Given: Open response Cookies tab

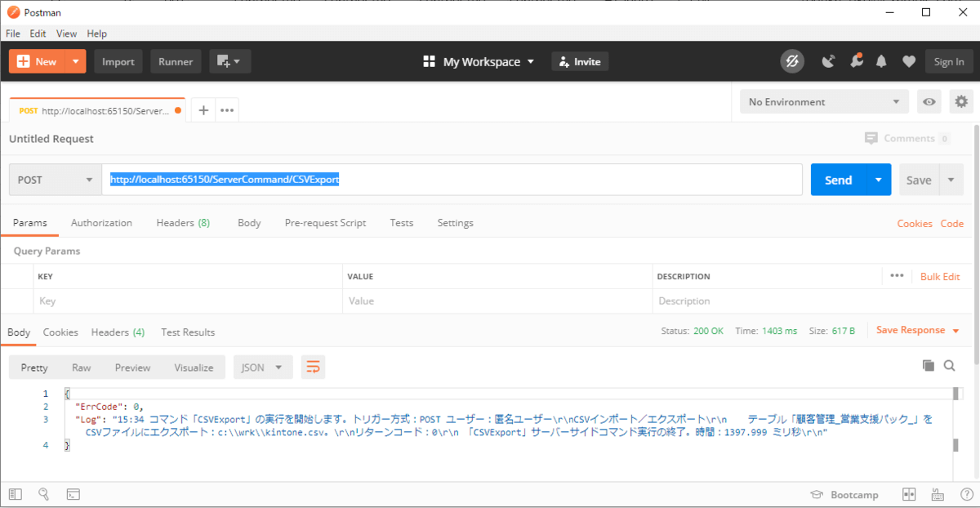Looking at the screenshot, I should pos(60,332).
